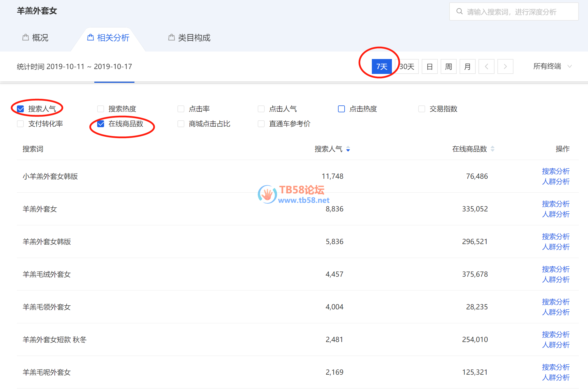This screenshot has width=588, height=389.
Task: Click the previous period arrow icon
Action: pyautogui.click(x=487, y=66)
